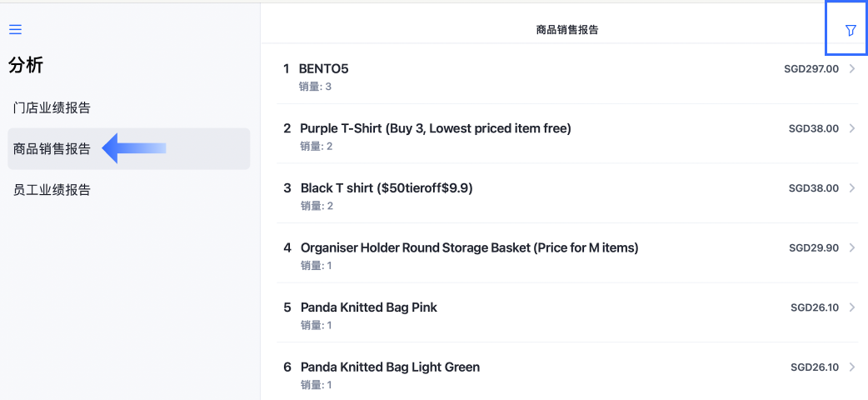
Task: Click SGD29.90 amount for Organiser Holder
Action: coord(814,247)
